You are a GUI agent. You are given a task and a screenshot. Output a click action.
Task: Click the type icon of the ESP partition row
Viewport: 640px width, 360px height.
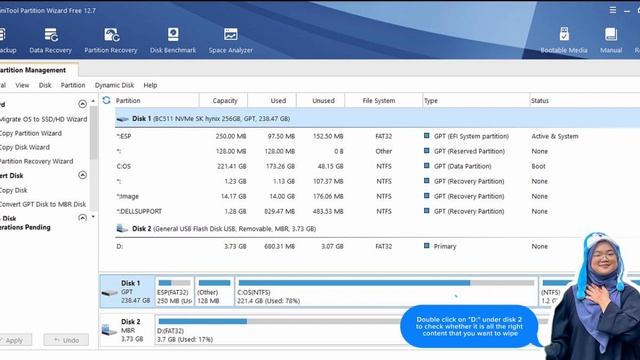click(427, 136)
